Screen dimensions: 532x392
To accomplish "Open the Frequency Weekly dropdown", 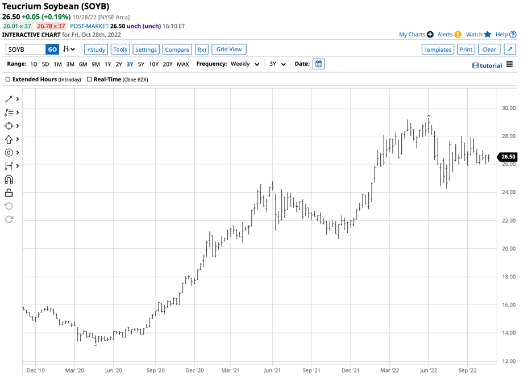I will click(x=245, y=64).
